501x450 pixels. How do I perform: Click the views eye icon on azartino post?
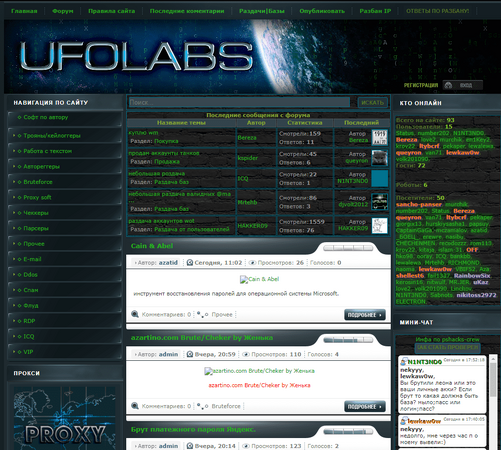pyautogui.click(x=246, y=354)
